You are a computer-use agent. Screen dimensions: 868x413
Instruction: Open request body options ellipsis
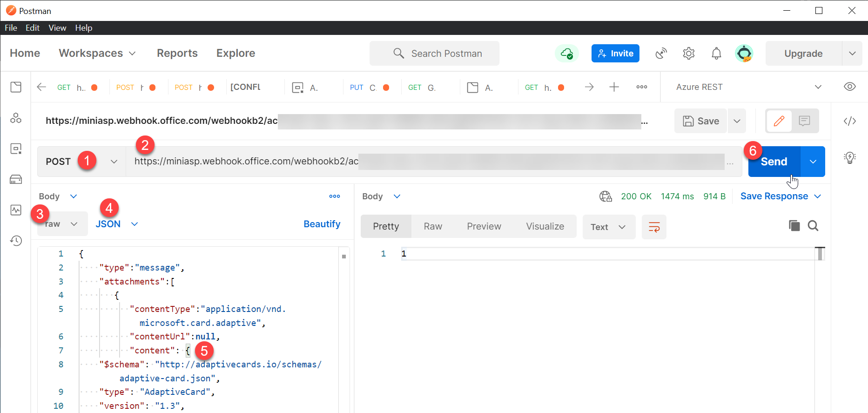click(335, 196)
